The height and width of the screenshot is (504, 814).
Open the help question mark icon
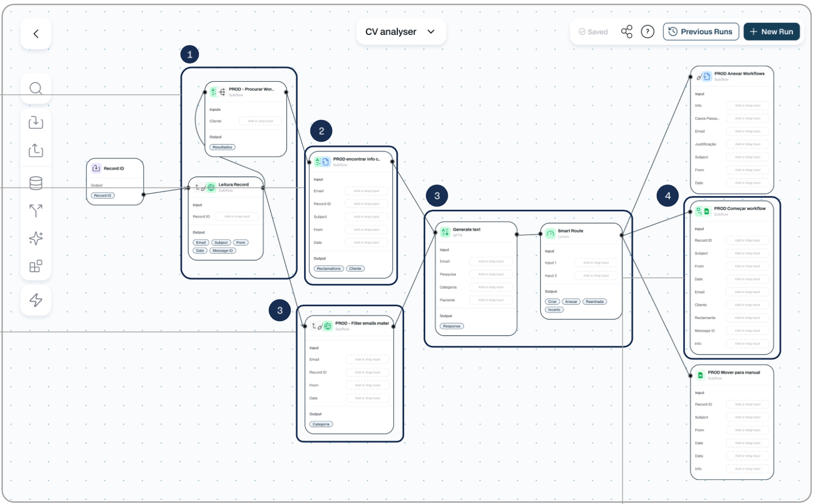click(647, 32)
